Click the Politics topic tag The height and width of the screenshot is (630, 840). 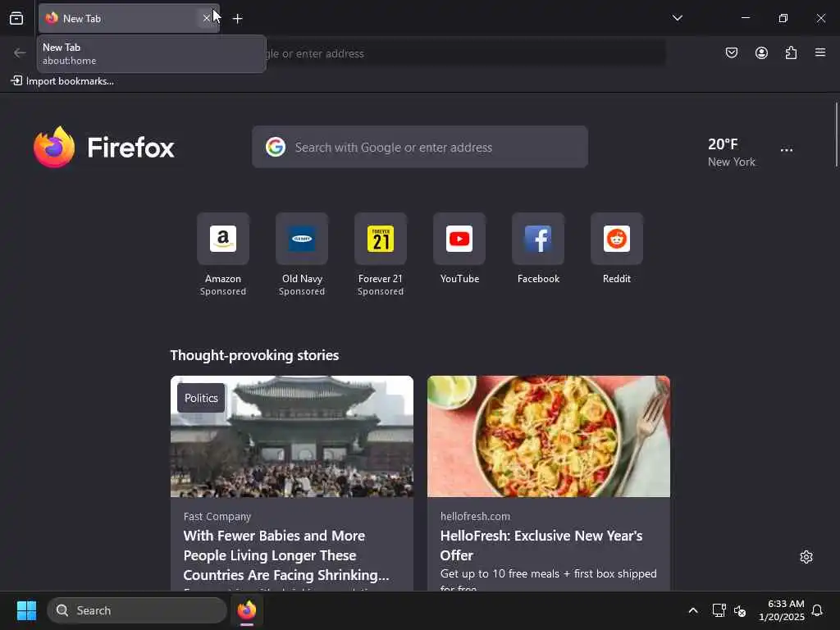201,398
